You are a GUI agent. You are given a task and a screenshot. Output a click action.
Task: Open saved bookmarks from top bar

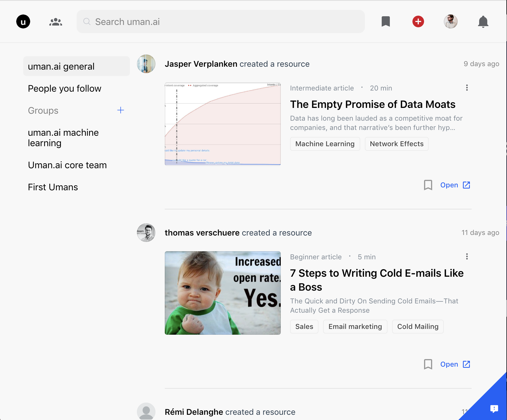[385, 21]
